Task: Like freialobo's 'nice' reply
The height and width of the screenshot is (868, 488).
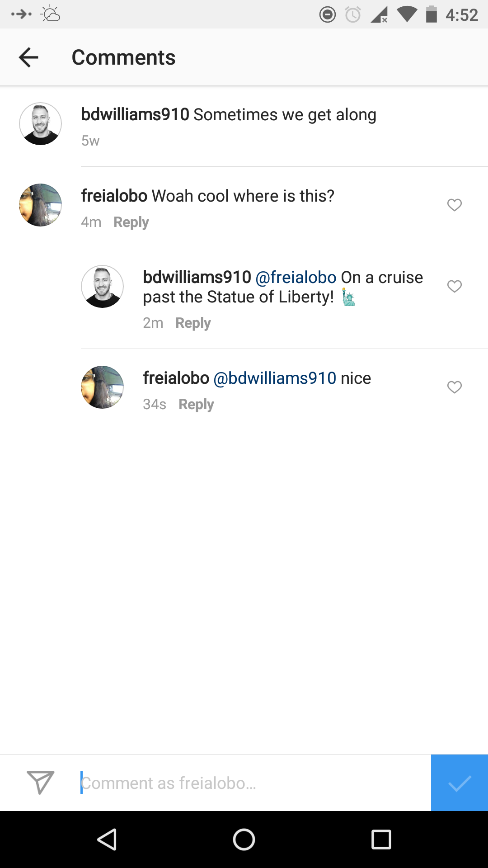Action: coord(455,387)
